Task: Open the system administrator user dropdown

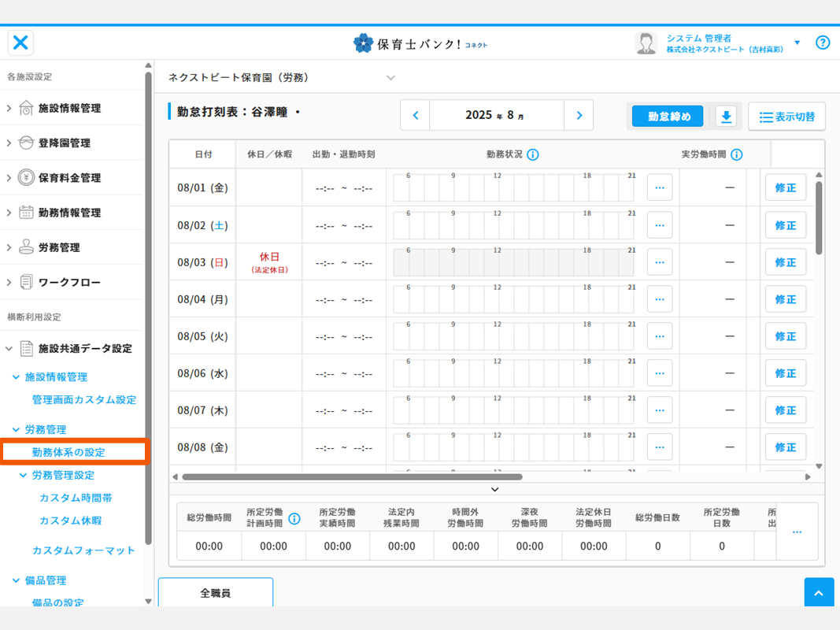Action: pos(797,43)
